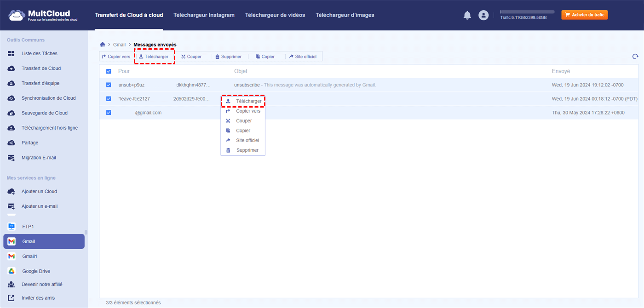This screenshot has width=644, height=308.
Task: Choose Télécharger in context menu
Action: point(243,101)
